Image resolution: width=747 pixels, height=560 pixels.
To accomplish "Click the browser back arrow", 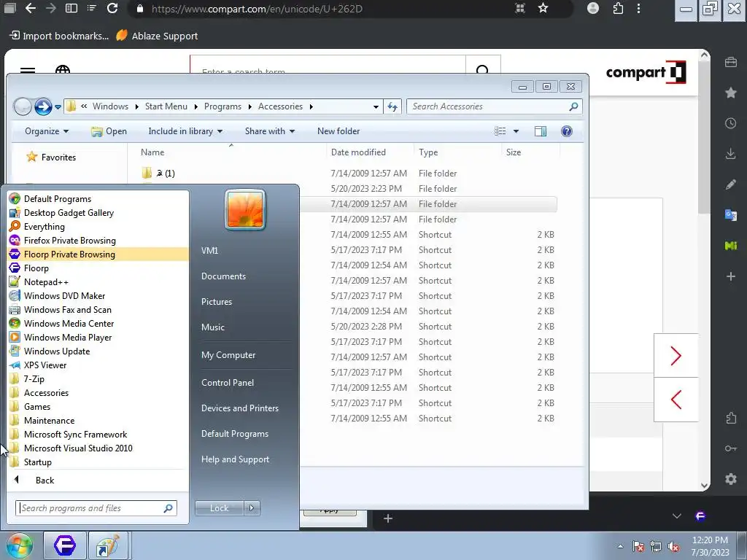I will tap(31, 8).
